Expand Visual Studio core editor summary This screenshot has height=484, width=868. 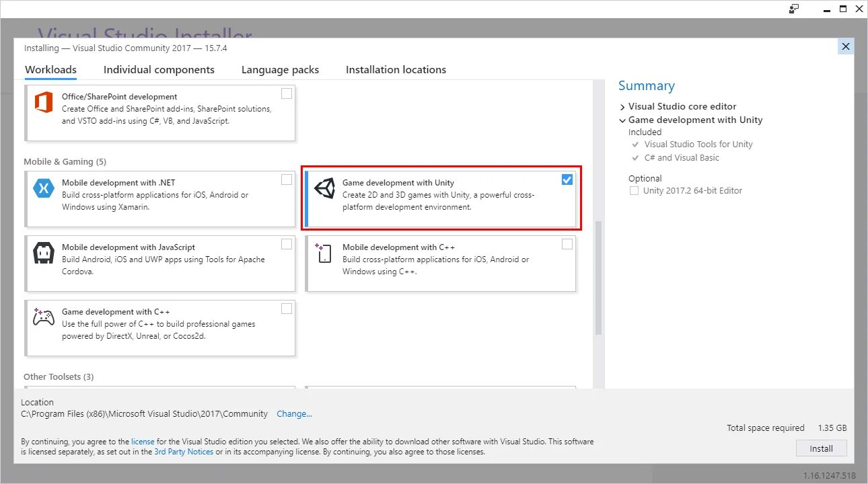point(622,107)
